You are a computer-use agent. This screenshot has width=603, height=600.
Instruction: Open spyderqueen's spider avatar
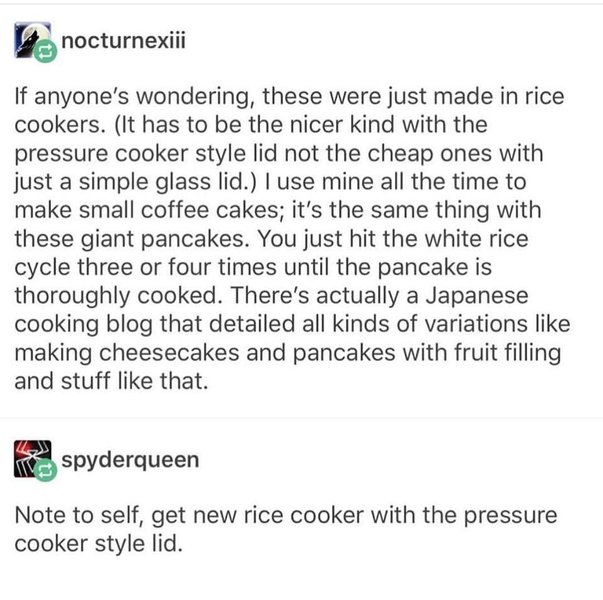coord(32,458)
